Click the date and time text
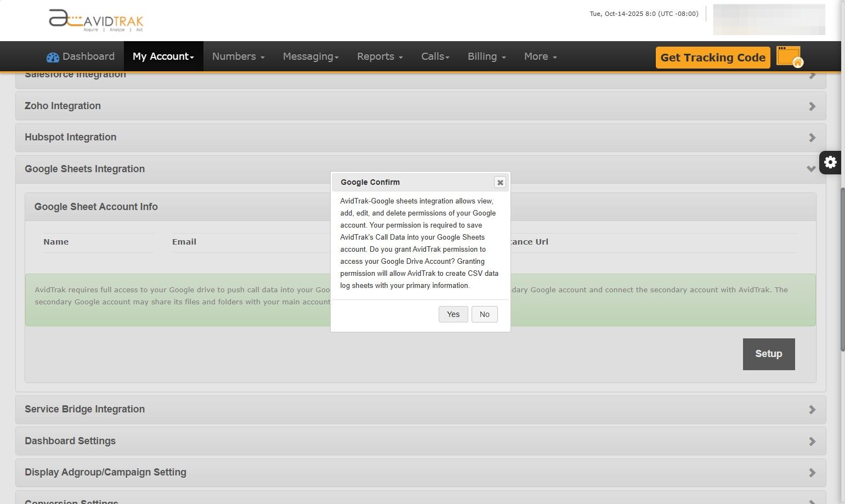The width and height of the screenshot is (845, 504). (644, 14)
